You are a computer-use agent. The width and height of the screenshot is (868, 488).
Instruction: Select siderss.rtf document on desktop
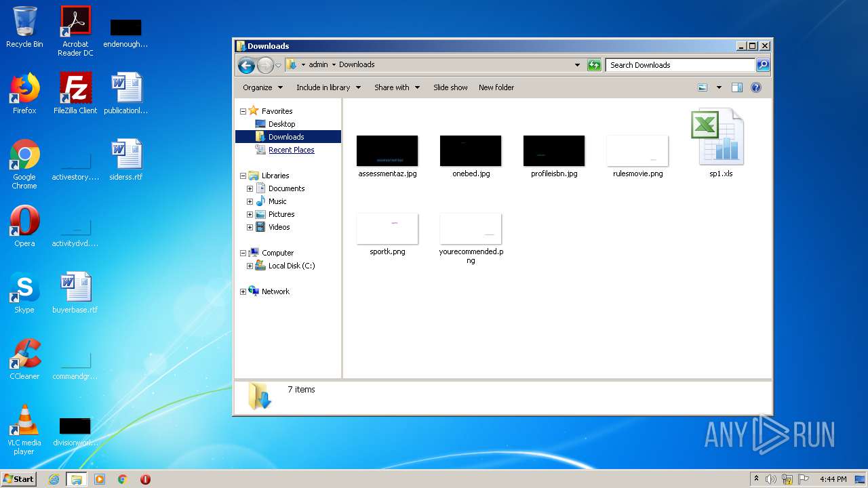tap(126, 160)
